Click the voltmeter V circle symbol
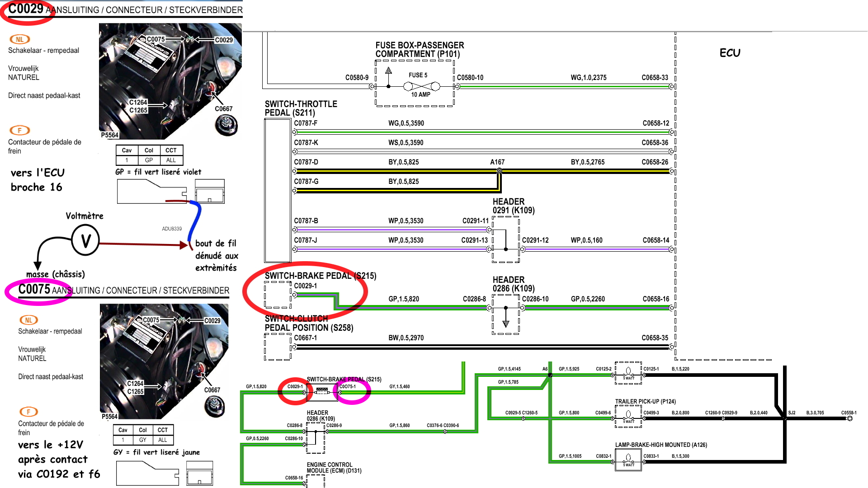This screenshot has width=868, height=488. [85, 241]
